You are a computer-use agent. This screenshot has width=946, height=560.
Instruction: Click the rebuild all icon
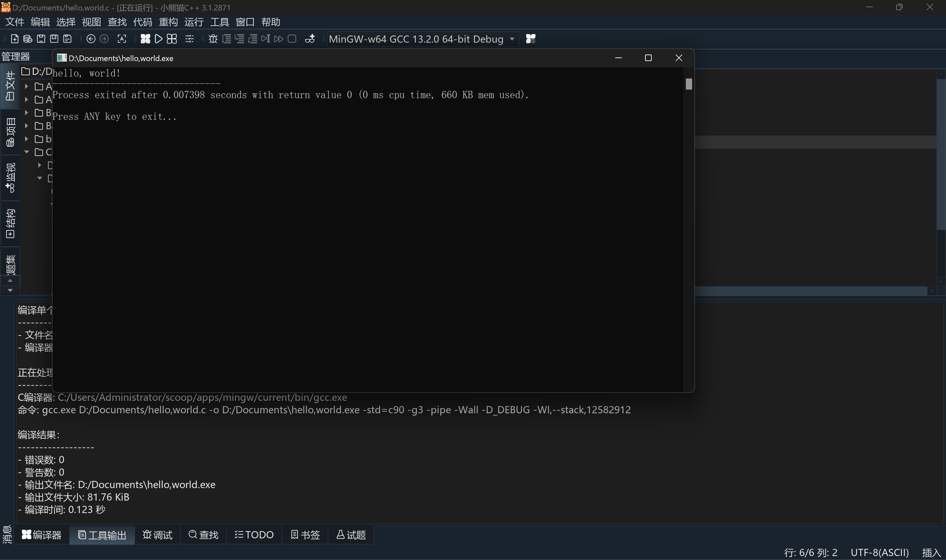coord(172,38)
